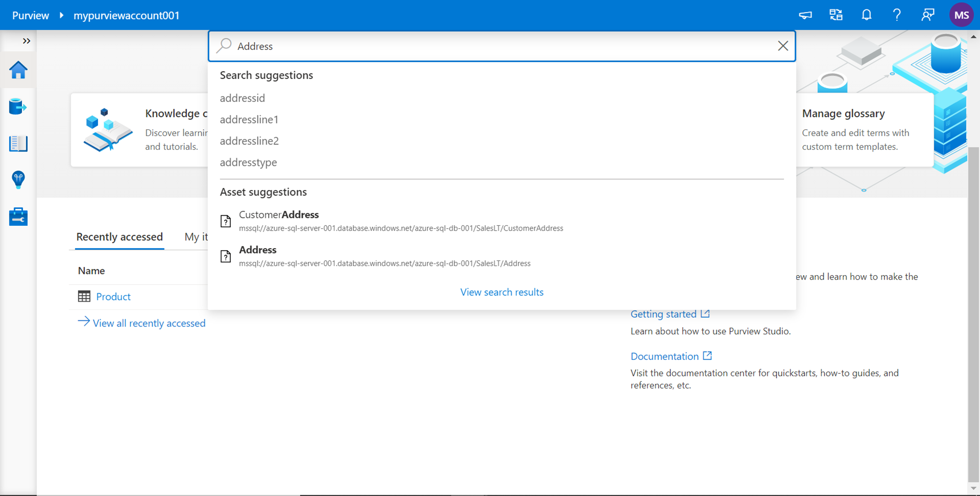This screenshot has height=496, width=980.
Task: Select the addressline1 search suggestion
Action: click(249, 119)
